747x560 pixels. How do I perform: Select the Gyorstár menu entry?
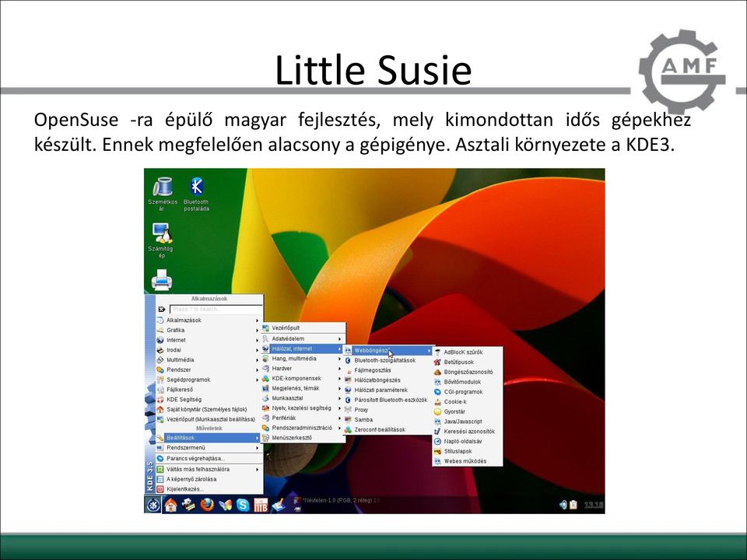pyautogui.click(x=468, y=412)
